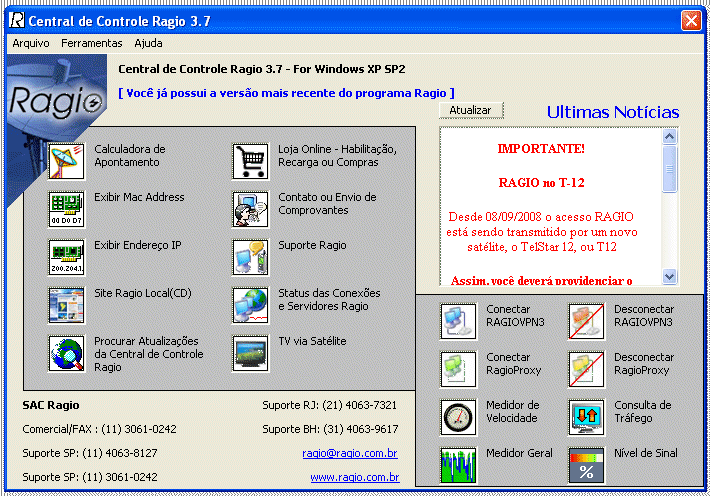Screen dimensions: 710x496
Task: Click the 'Medidor Geral' label
Action: pyautogui.click(x=519, y=453)
